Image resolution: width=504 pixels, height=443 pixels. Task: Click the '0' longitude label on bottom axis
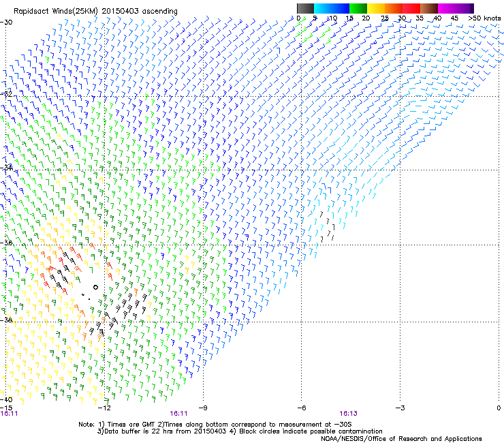[499, 408]
